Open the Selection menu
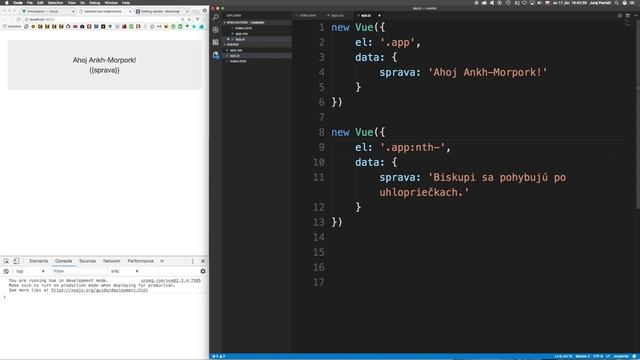 (56, 2)
